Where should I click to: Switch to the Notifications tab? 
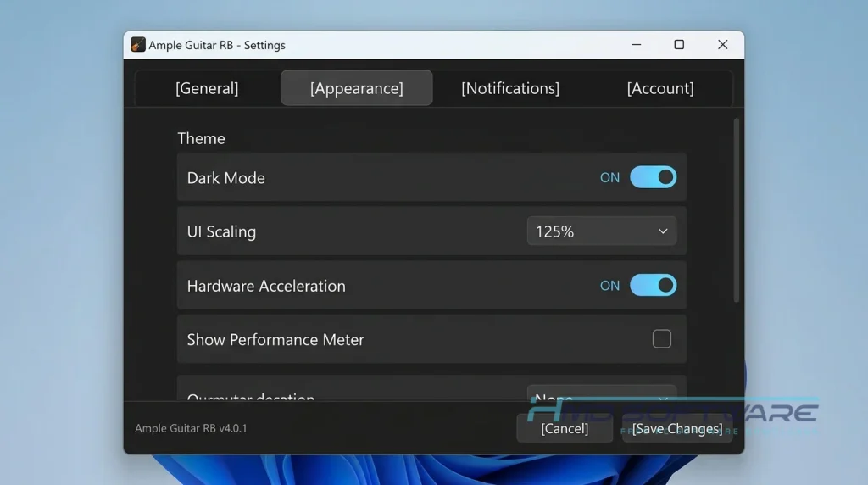point(509,88)
